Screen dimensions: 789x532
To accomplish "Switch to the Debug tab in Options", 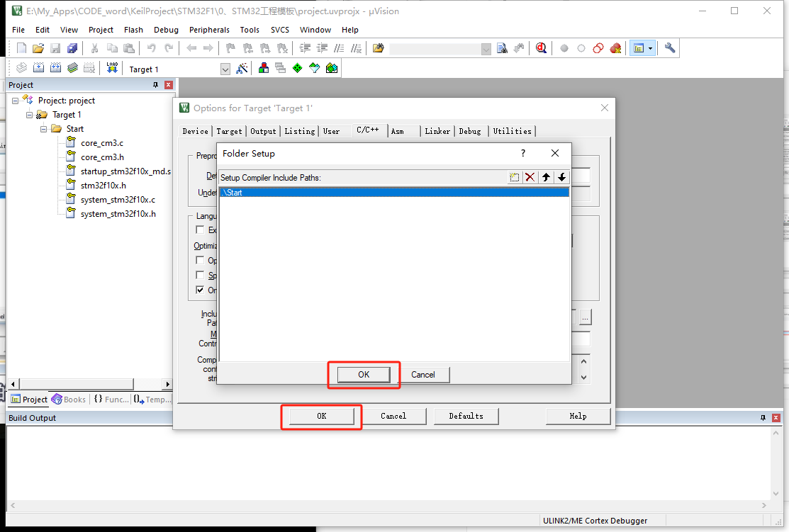I will click(469, 131).
